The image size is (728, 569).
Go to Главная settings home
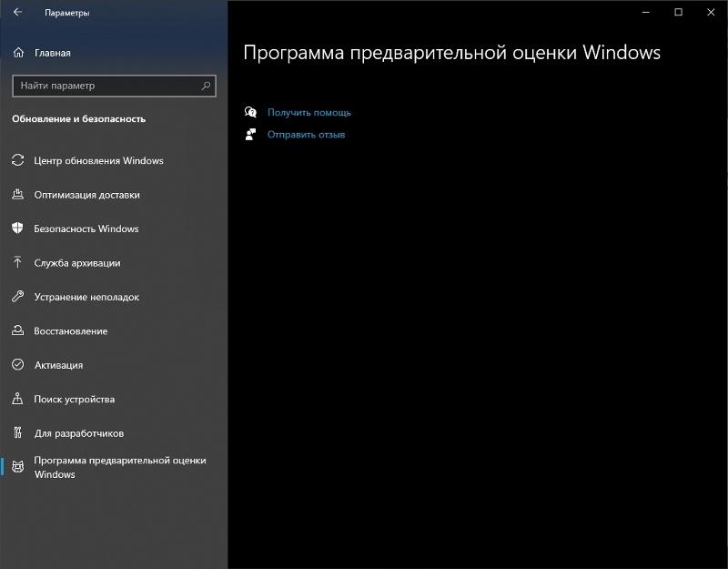pos(53,53)
